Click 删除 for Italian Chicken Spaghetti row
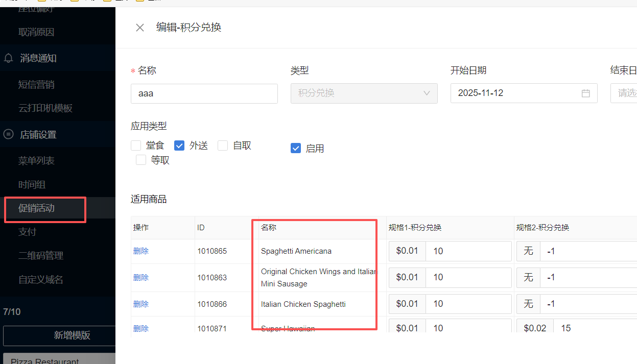 click(x=141, y=304)
